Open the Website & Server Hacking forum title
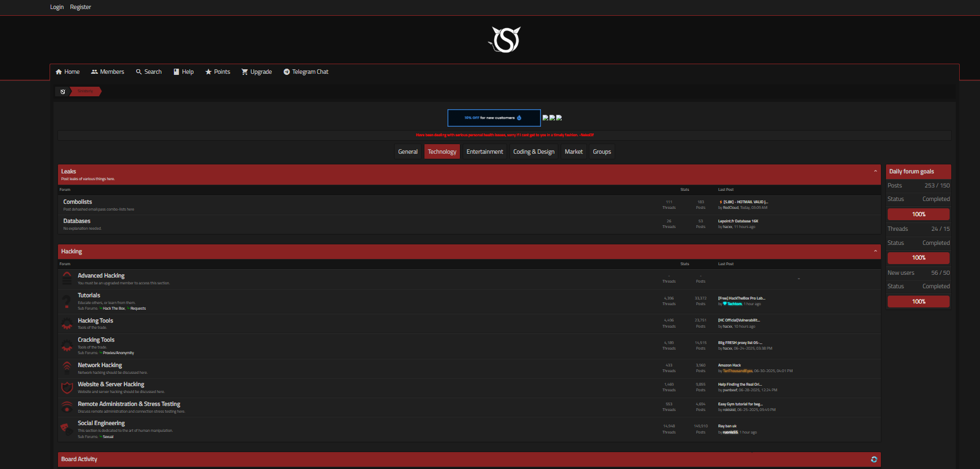Screen dimensions: 980x469 111,385
